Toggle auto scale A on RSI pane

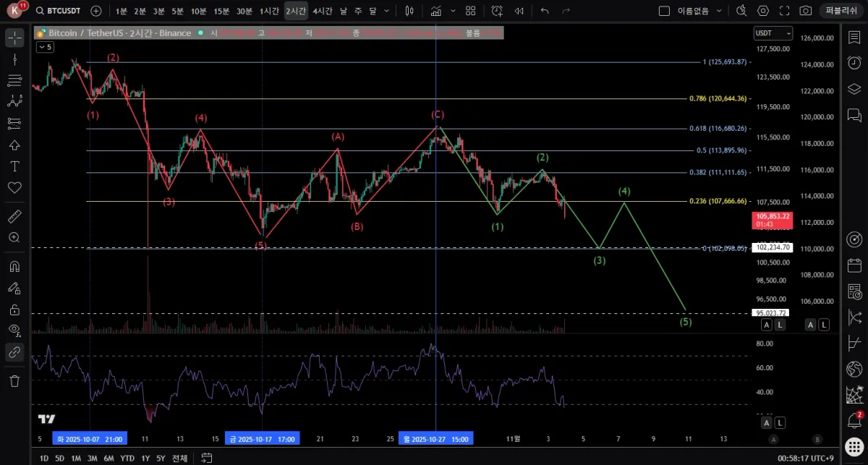click(x=767, y=422)
